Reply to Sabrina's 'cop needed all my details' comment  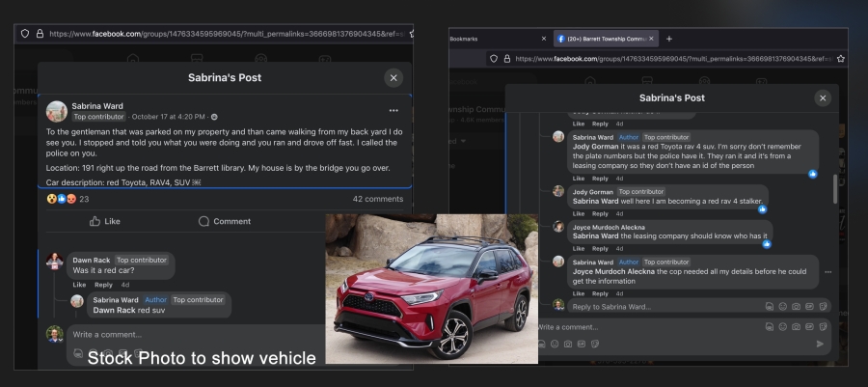click(x=600, y=294)
